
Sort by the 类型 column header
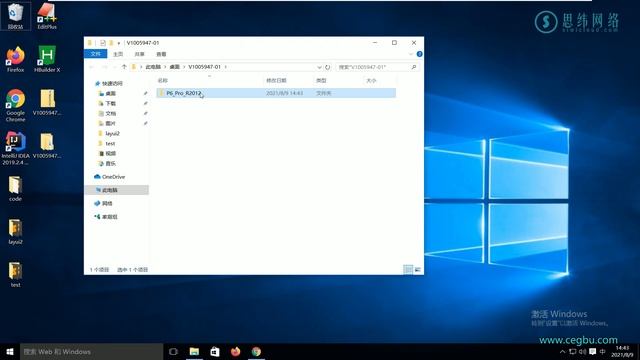coord(321,81)
